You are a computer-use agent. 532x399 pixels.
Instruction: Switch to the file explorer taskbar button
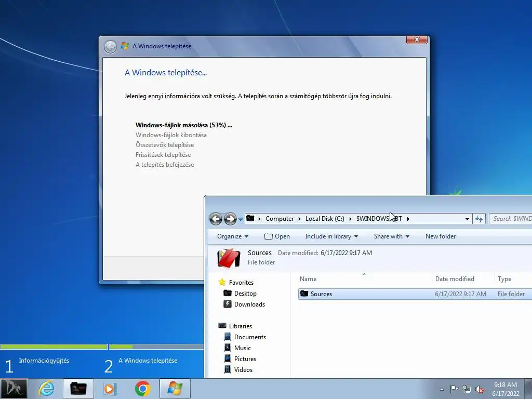(x=78, y=389)
